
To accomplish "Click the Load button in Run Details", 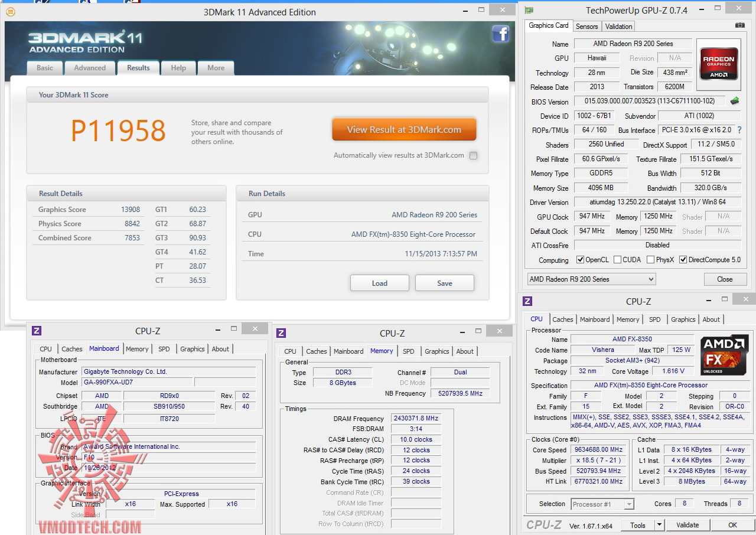I will [x=380, y=283].
